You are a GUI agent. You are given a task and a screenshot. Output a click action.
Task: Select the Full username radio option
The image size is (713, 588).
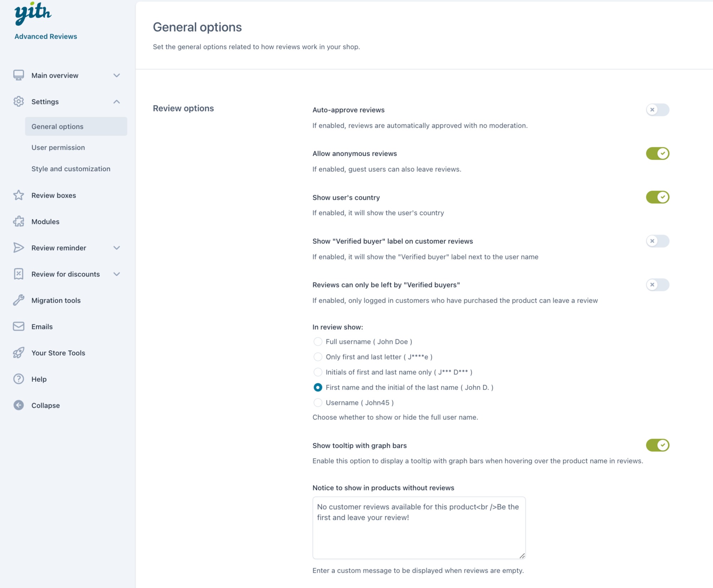(x=318, y=341)
